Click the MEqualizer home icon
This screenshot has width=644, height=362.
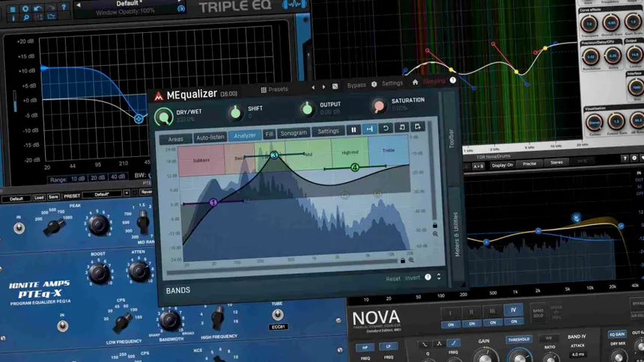[416, 82]
